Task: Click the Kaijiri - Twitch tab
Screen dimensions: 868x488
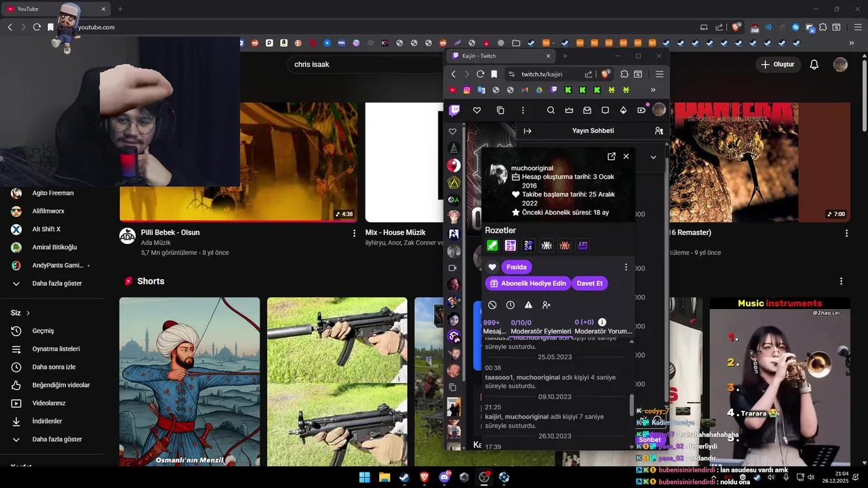Action: (500, 56)
